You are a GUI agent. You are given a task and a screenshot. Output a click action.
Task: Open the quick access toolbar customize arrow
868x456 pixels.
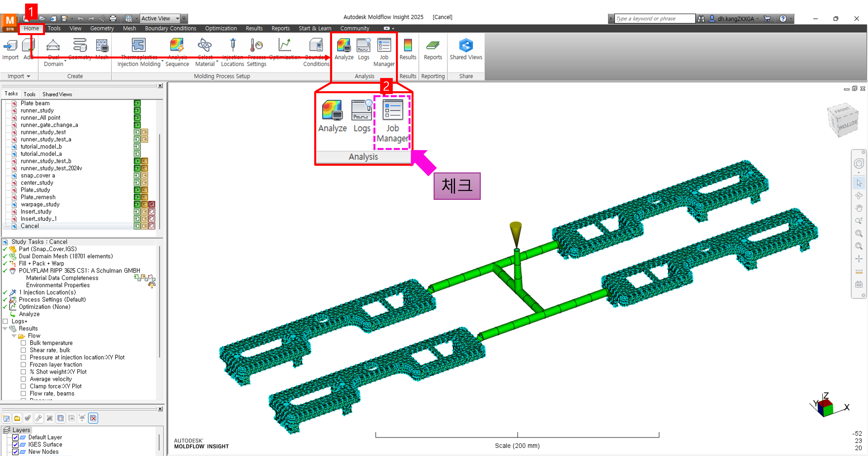184,19
